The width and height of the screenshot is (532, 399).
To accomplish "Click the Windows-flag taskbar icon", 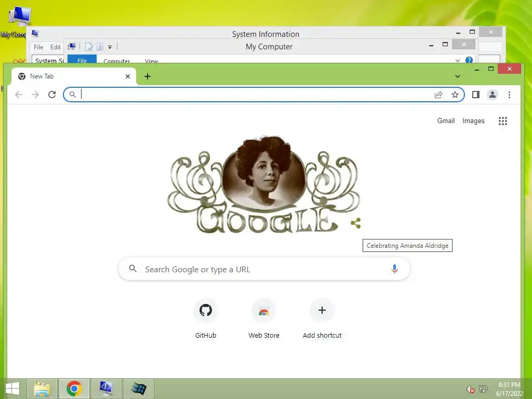I will tap(138, 389).
